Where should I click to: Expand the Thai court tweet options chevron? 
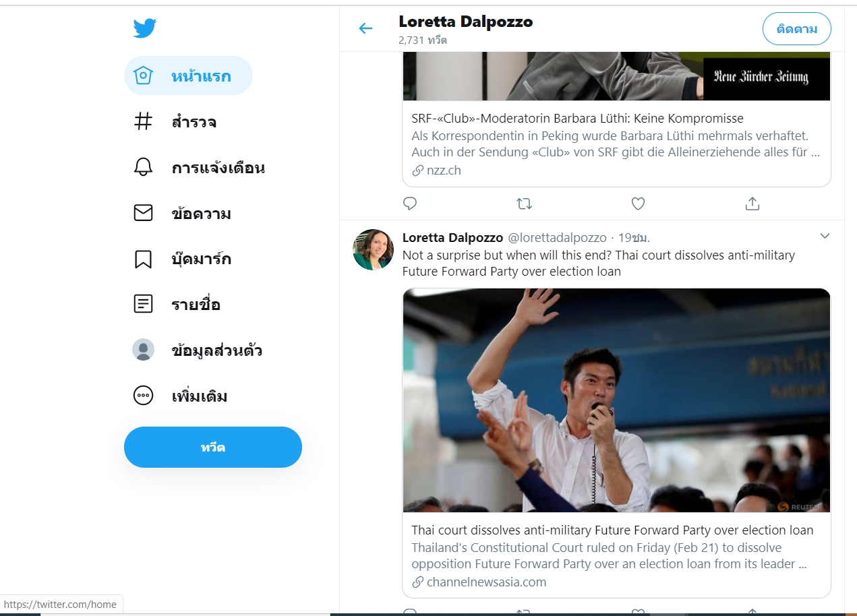tap(825, 236)
